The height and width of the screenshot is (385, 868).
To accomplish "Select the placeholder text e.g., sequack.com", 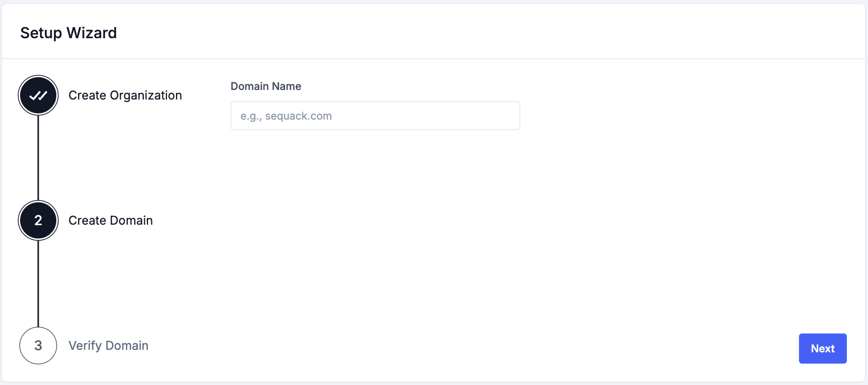I will tap(286, 116).
